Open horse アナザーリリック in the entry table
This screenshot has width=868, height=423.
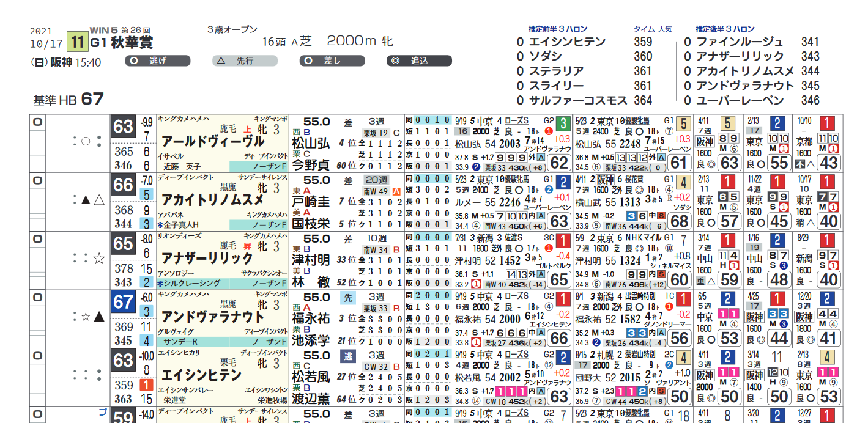pyautogui.click(x=207, y=258)
